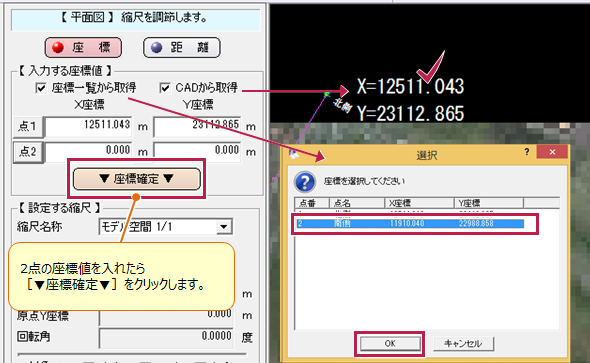Viewport: 590px width, 363px height.
Task: Close the 選択 dialog with X
Action: pos(552,152)
